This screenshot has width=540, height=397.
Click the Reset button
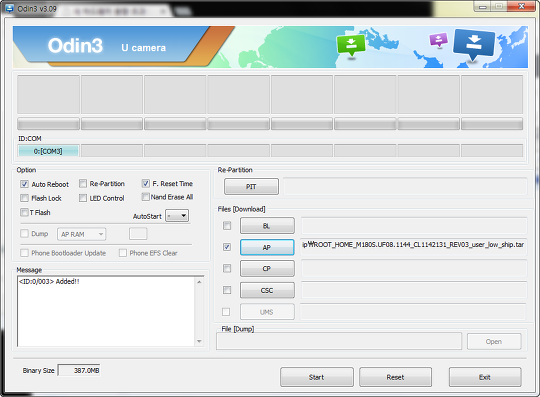point(395,377)
